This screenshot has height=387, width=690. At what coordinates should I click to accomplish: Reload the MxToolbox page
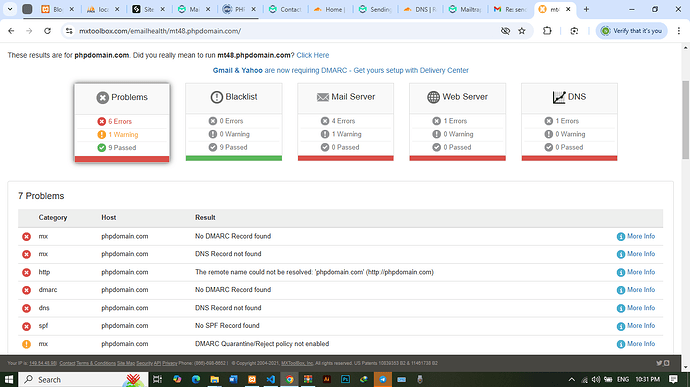[x=47, y=31]
